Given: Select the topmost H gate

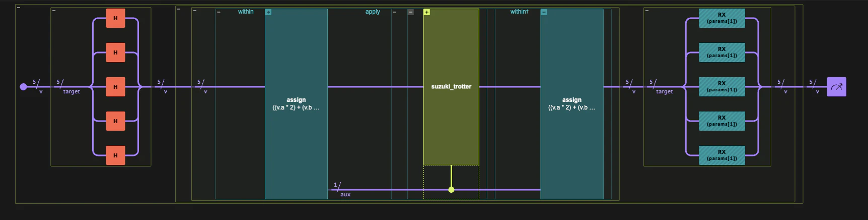Looking at the screenshot, I should point(115,18).
